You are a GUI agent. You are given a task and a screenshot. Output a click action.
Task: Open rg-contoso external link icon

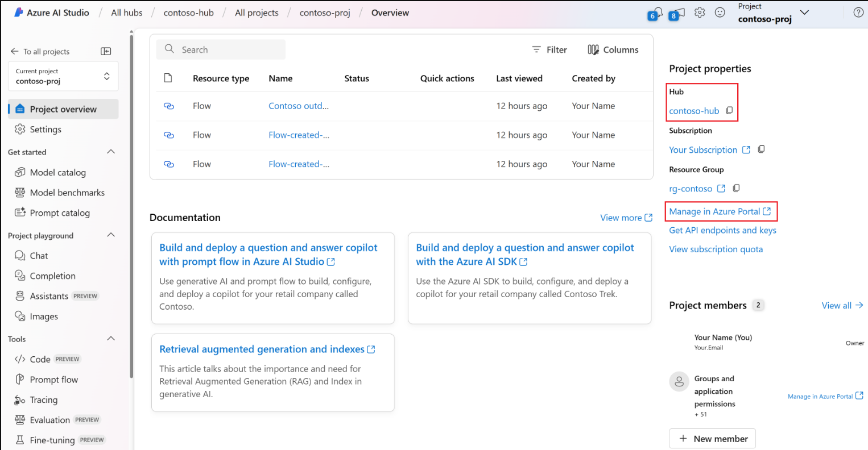click(x=721, y=189)
